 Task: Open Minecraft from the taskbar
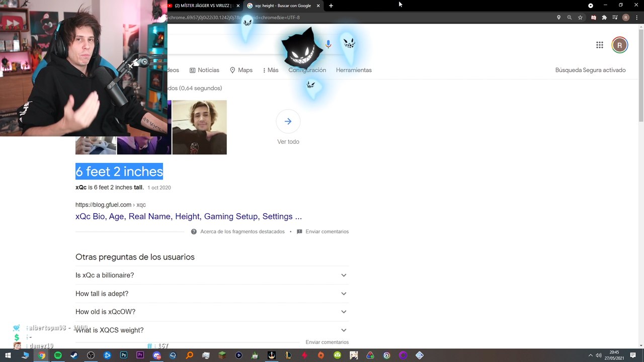(x=222, y=355)
